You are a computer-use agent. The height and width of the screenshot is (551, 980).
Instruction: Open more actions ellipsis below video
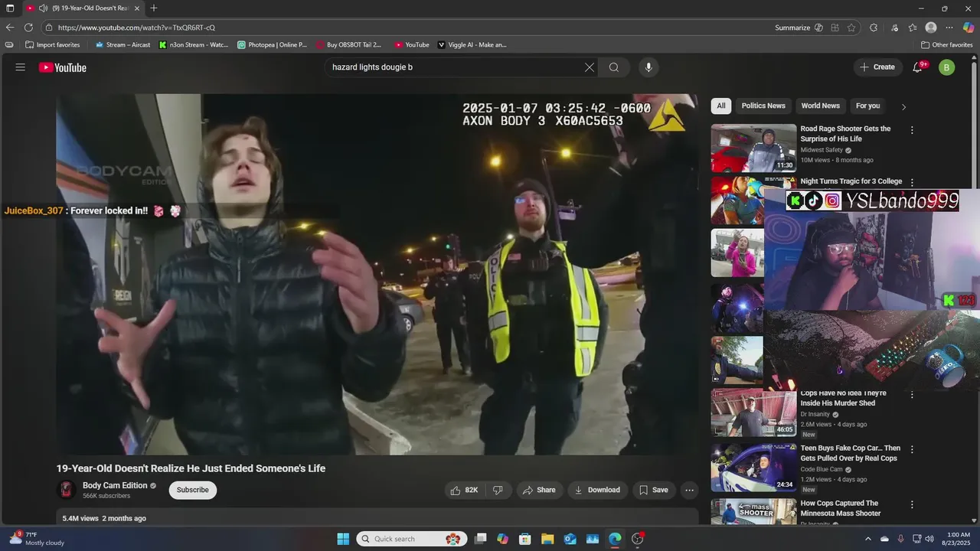click(x=689, y=490)
